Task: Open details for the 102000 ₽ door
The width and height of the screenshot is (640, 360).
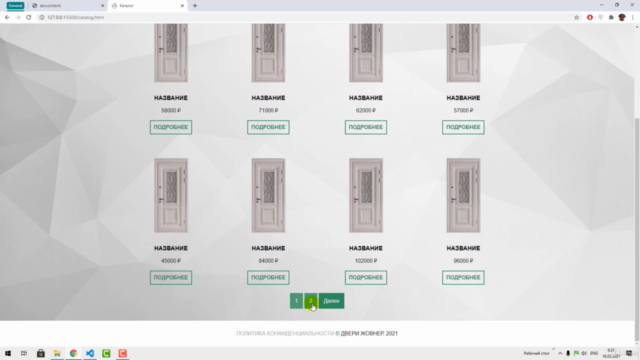Action: [366, 278]
